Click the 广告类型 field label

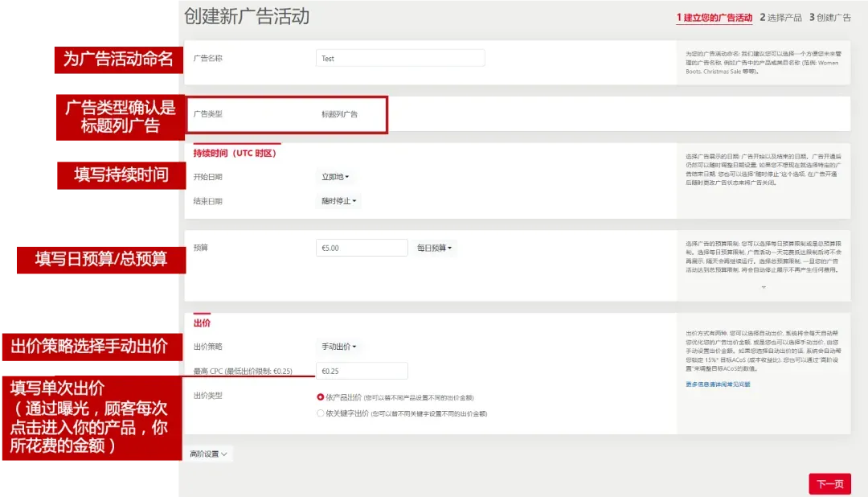[x=207, y=113]
